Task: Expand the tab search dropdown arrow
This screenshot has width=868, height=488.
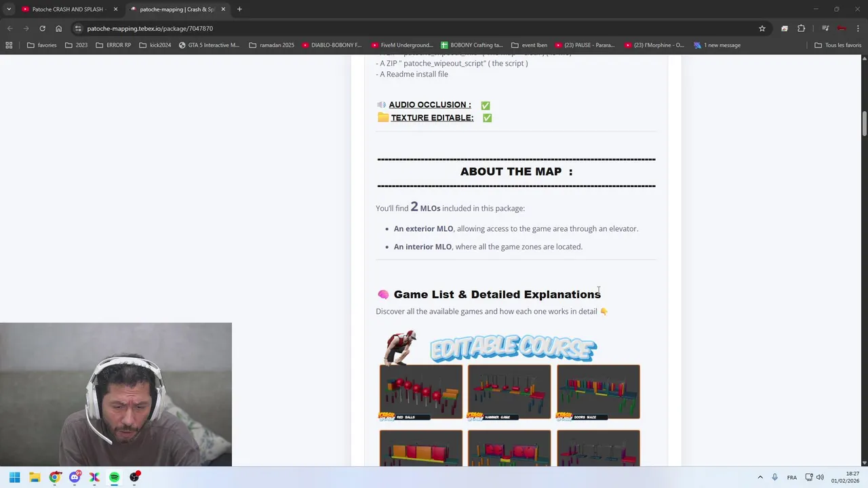Action: coord(9,9)
